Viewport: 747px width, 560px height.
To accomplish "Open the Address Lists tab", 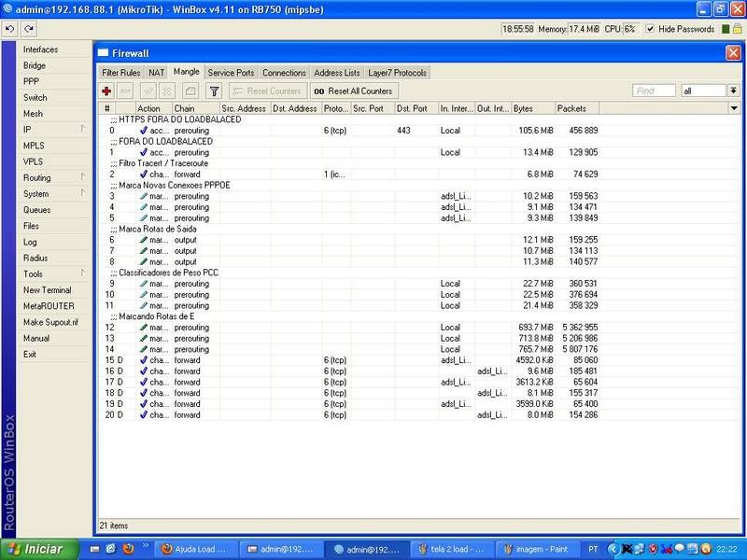I will click(x=336, y=72).
